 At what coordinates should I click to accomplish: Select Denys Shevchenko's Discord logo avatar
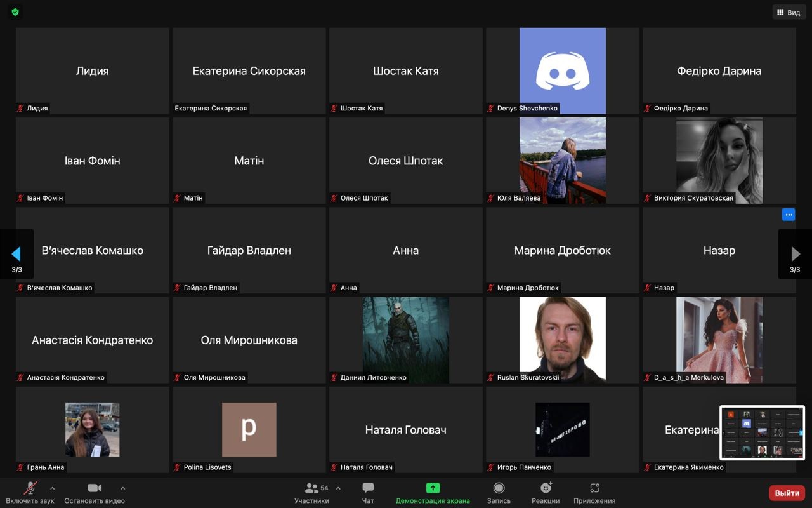pyautogui.click(x=563, y=70)
